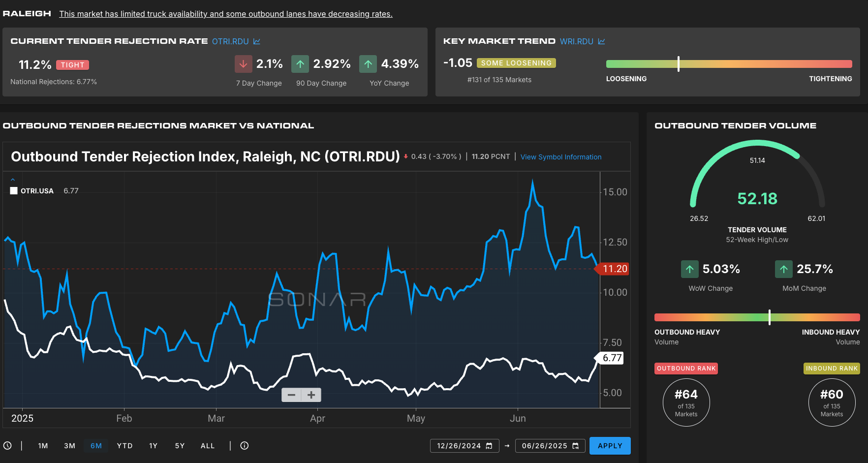Image resolution: width=868 pixels, height=463 pixels.
Task: Click the Loosening–Tightening trend gauge marker
Action: [678, 64]
